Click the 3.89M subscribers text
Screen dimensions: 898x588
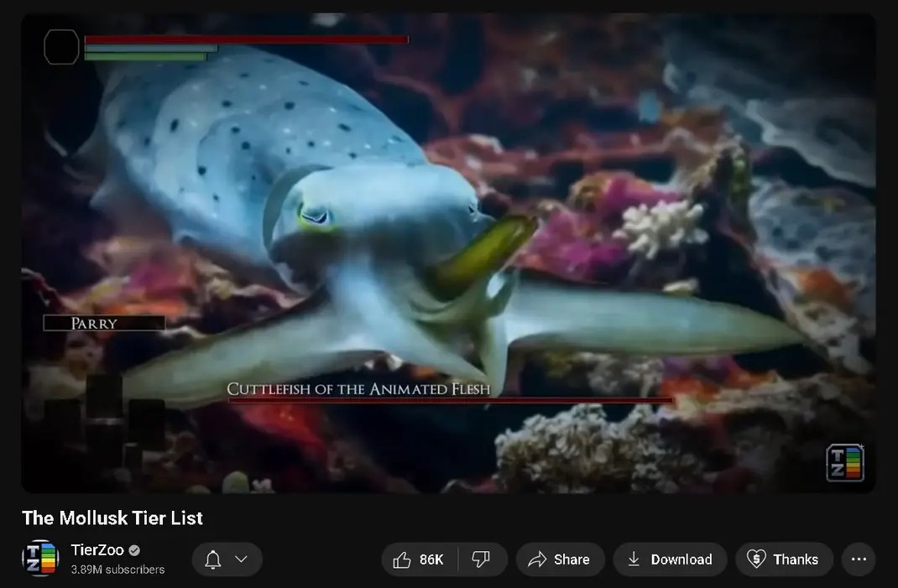(117, 570)
